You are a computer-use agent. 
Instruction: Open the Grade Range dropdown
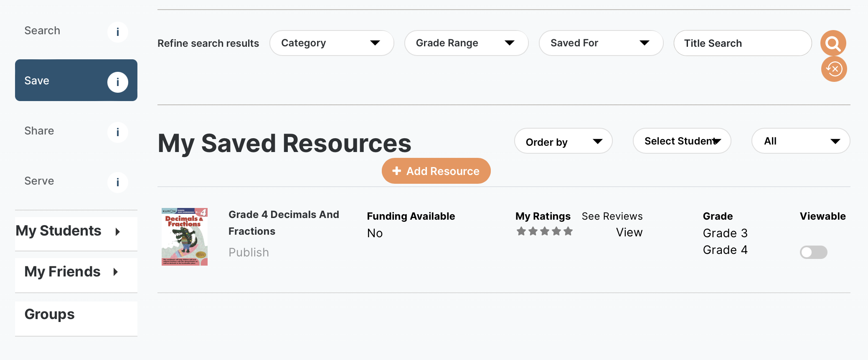click(466, 43)
